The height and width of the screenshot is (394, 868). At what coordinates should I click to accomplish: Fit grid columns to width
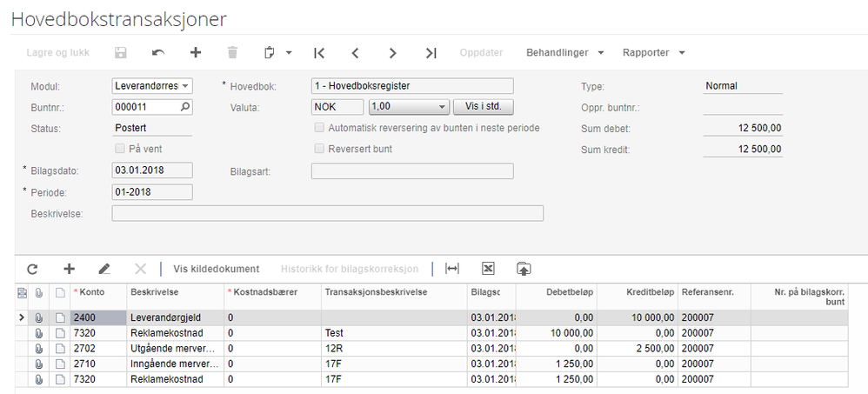click(452, 270)
